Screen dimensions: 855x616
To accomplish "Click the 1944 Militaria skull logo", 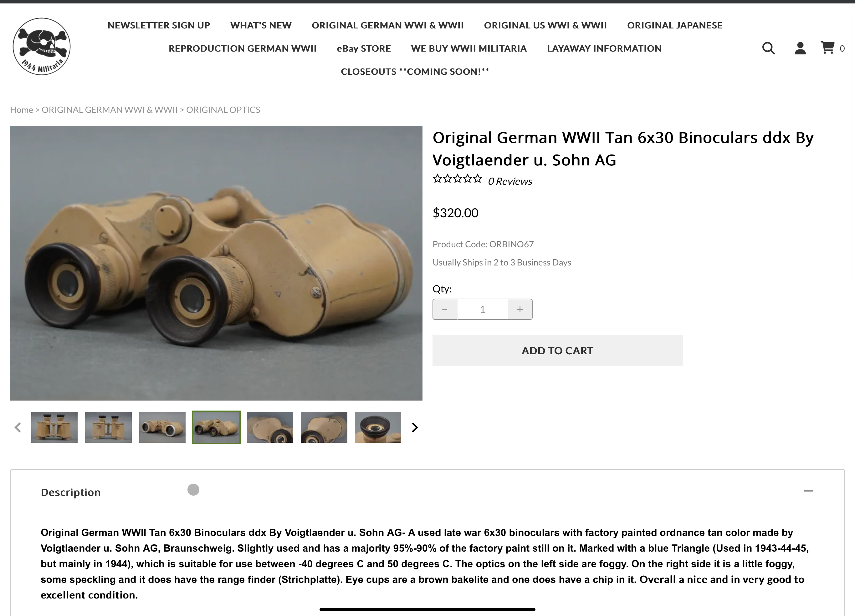I will pos(42,46).
